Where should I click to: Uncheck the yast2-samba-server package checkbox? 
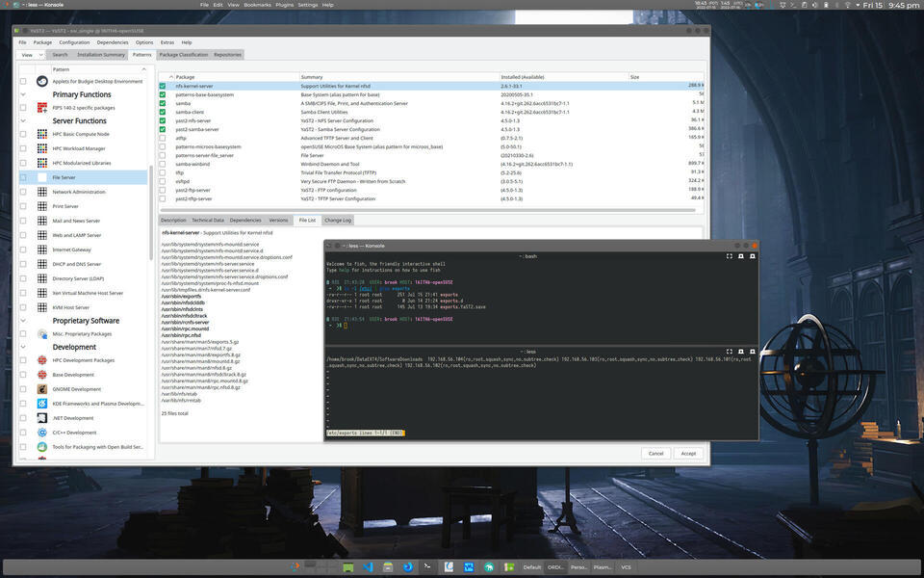(x=163, y=129)
